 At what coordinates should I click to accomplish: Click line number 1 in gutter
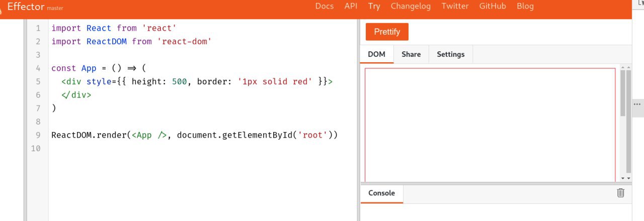pos(39,28)
